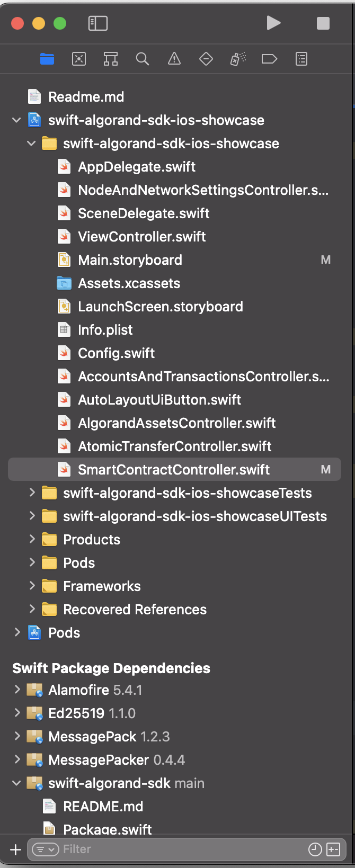355x868 pixels.
Task: Open the Issue navigator warning tab
Action: point(174,59)
